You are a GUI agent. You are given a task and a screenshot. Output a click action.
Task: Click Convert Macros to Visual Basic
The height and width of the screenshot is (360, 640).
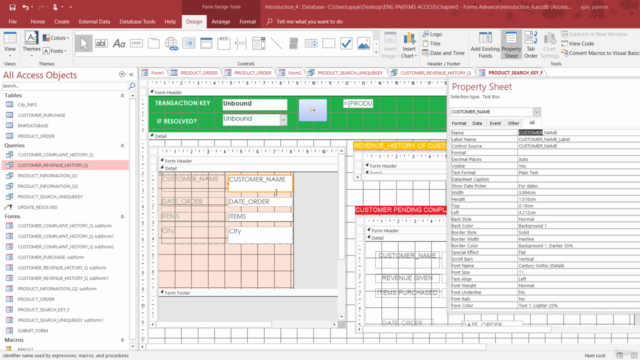(600, 53)
